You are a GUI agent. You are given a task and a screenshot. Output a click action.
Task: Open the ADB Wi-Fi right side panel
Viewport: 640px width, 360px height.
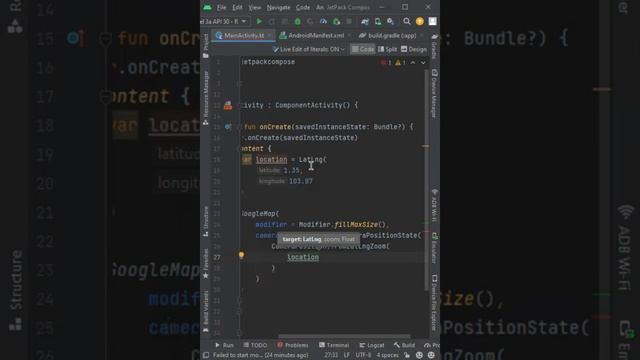click(435, 205)
